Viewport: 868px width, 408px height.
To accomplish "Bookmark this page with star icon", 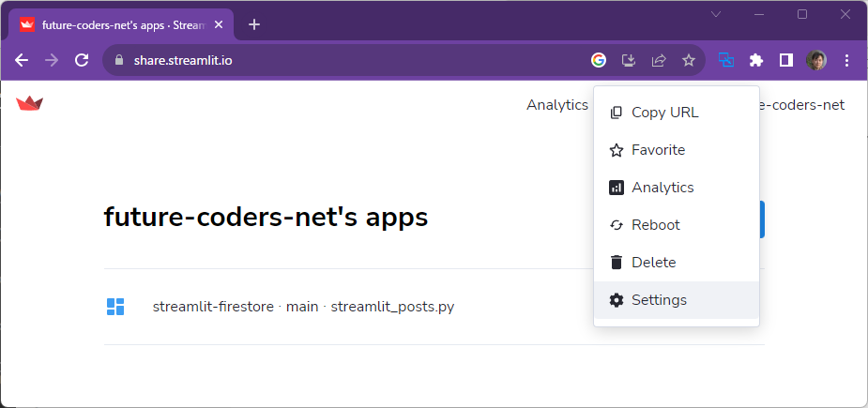I will 688,60.
